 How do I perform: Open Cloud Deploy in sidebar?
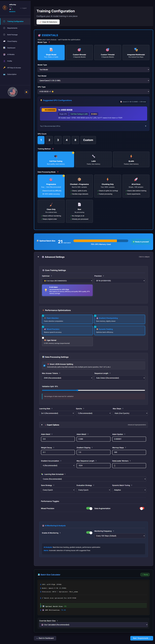click(12, 41)
